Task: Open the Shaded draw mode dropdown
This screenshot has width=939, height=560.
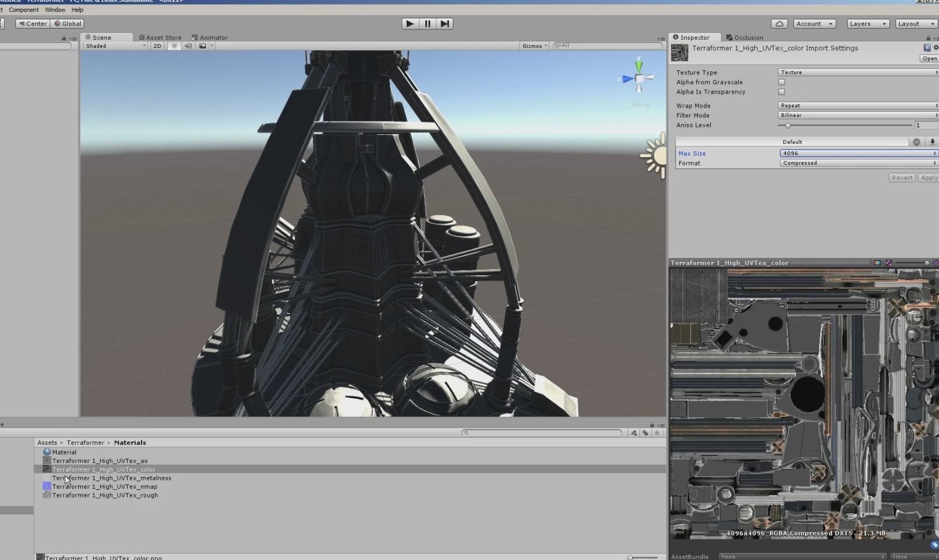Action: 115,46
